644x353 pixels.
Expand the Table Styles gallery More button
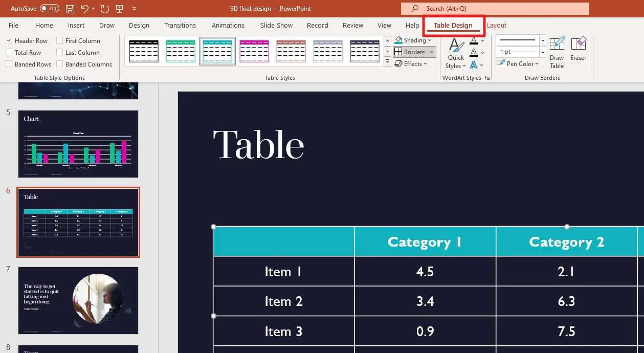point(387,62)
